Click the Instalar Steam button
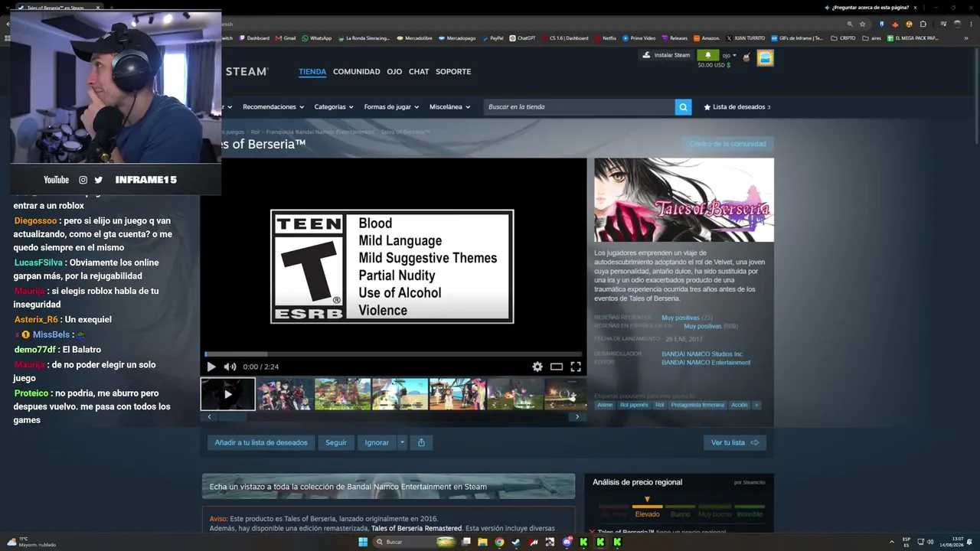This screenshot has width=980, height=551. [666, 55]
